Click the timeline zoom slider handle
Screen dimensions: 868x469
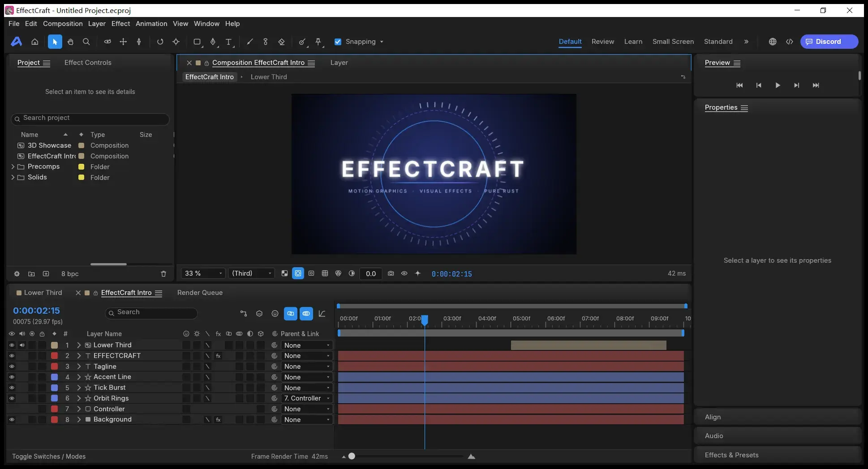tap(352, 456)
